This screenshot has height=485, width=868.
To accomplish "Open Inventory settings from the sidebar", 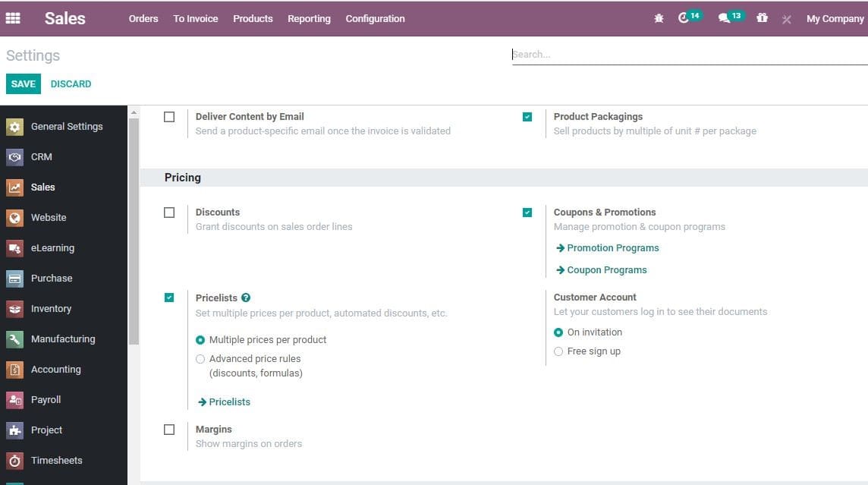I will pos(51,308).
